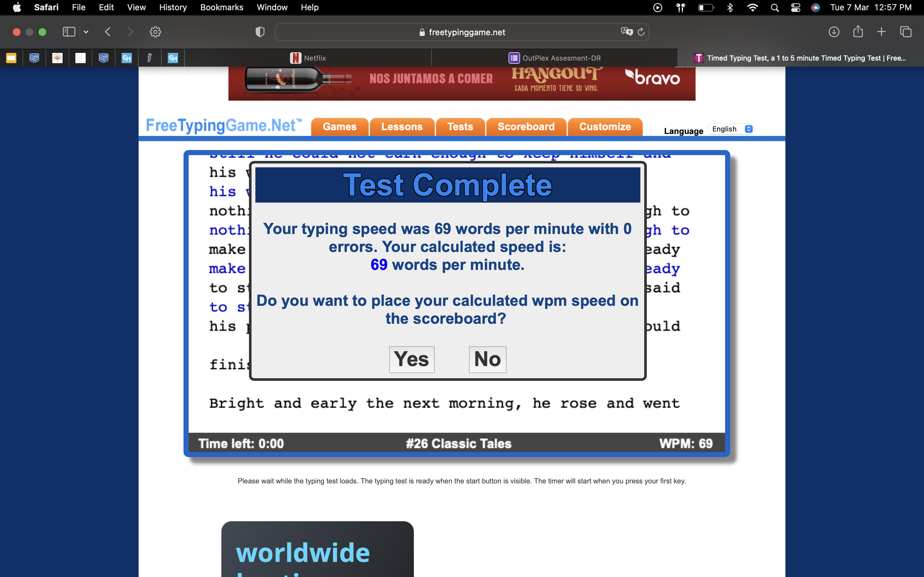Open sidebar options dropdown chevron
Screen dimensions: 924x577
[86, 32]
